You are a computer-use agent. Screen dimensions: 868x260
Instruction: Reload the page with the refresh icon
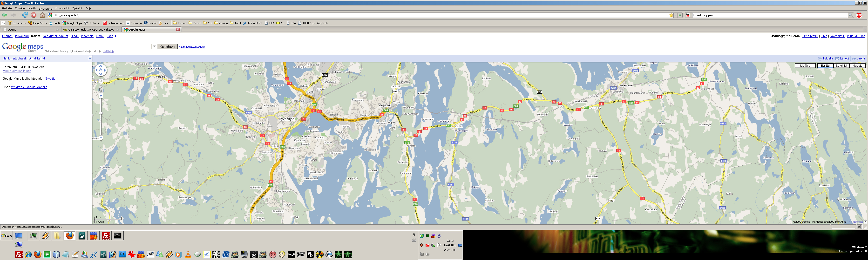25,15
